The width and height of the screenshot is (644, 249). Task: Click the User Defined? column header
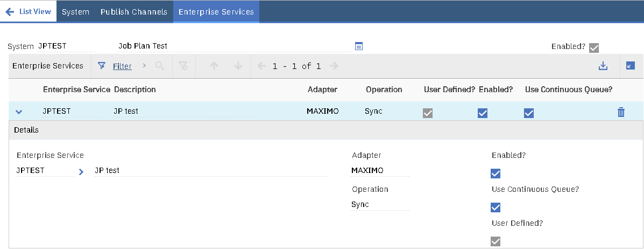449,89
